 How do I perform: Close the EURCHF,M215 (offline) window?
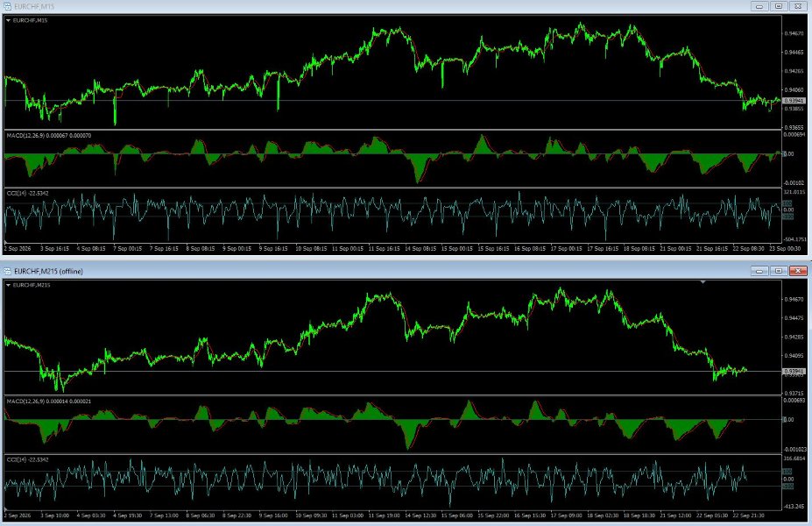click(798, 271)
